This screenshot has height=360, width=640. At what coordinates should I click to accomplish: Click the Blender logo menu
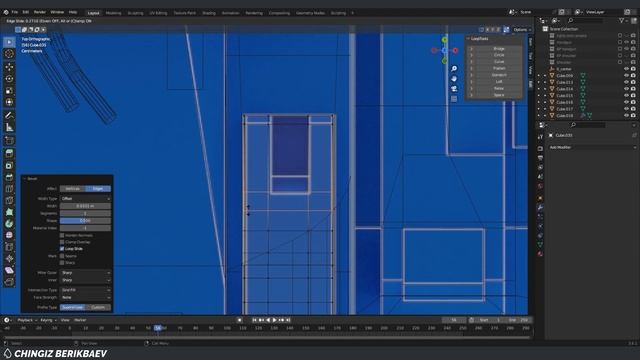pyautogui.click(x=6, y=12)
